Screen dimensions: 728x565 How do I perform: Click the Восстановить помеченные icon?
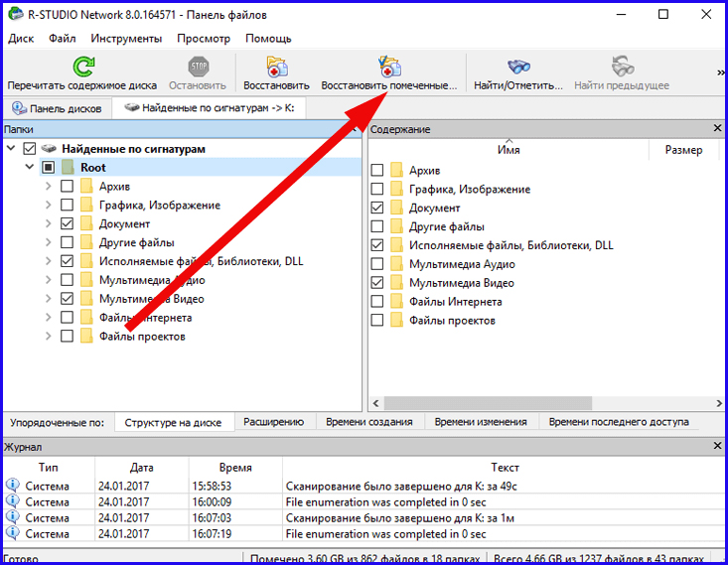click(x=389, y=67)
